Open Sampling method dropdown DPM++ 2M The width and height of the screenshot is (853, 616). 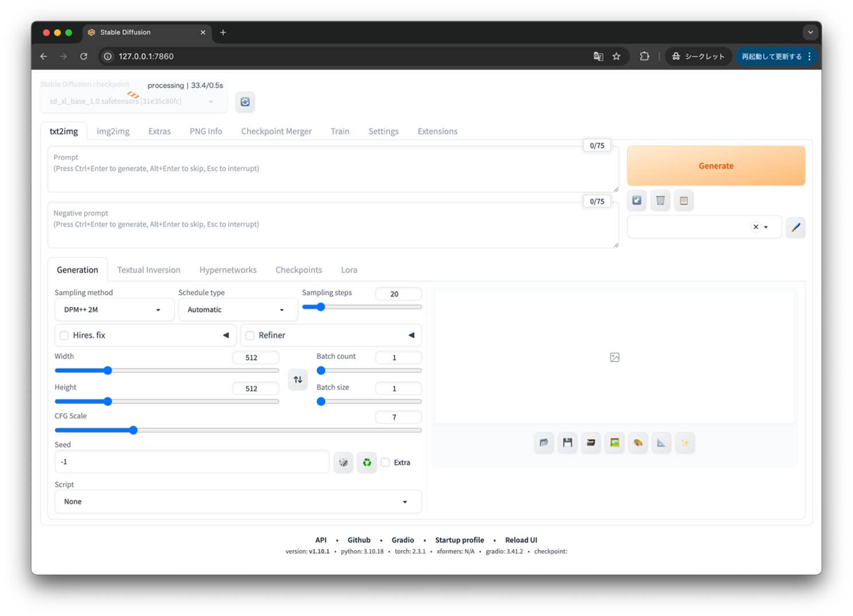(x=114, y=310)
